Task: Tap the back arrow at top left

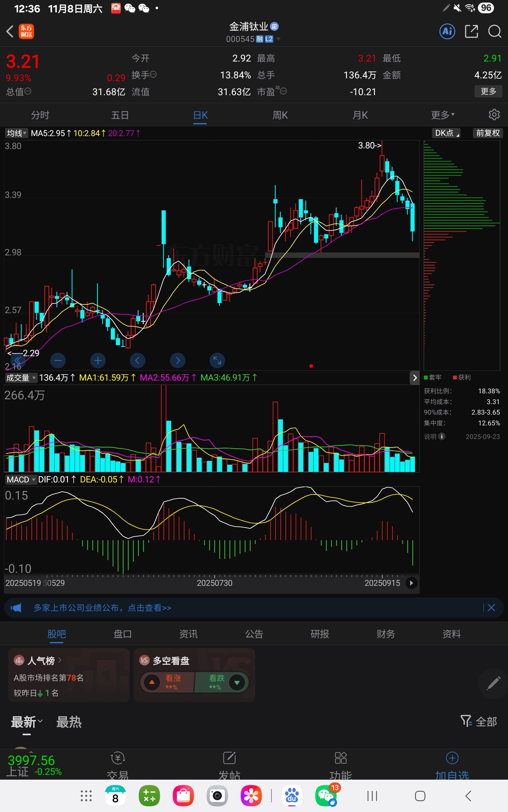Action: (10, 32)
